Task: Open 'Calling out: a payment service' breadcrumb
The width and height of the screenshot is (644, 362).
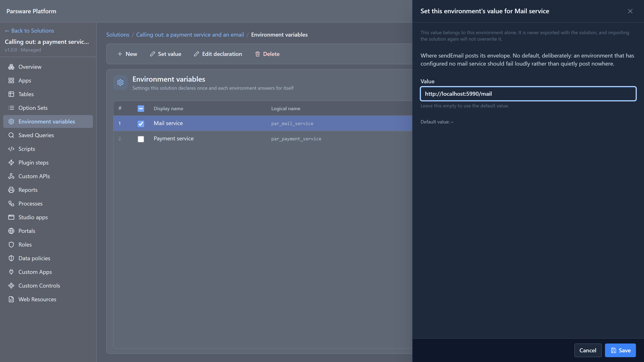Action: (190, 35)
